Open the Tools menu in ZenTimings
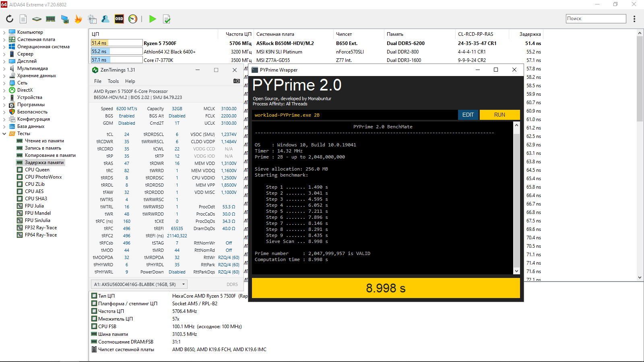The height and width of the screenshot is (362, 644). pos(113,81)
